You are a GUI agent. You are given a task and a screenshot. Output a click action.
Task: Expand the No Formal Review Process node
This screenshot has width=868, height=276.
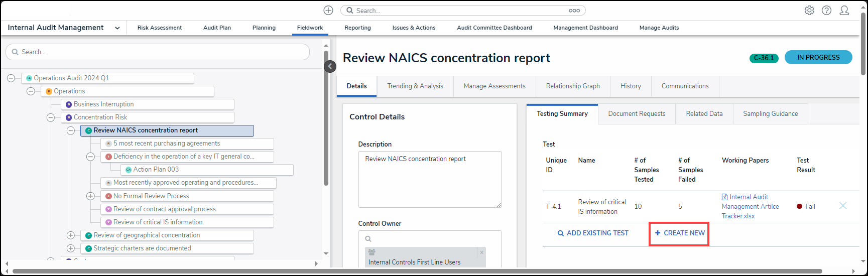tap(90, 196)
